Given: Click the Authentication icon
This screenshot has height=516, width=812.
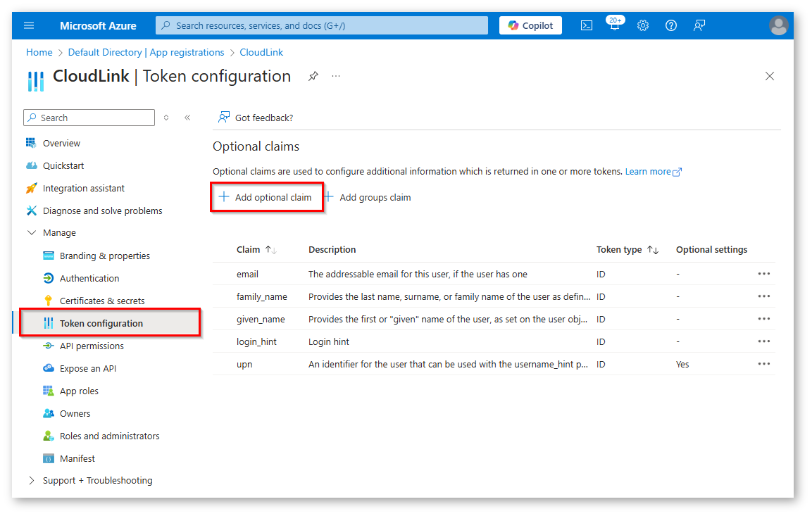Looking at the screenshot, I should click(x=48, y=278).
